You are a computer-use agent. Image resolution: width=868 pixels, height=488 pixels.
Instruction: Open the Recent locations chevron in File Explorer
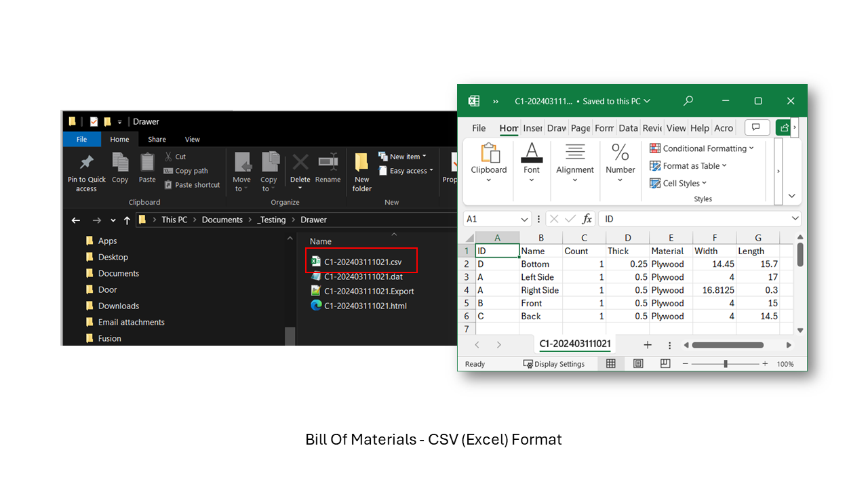(113, 220)
